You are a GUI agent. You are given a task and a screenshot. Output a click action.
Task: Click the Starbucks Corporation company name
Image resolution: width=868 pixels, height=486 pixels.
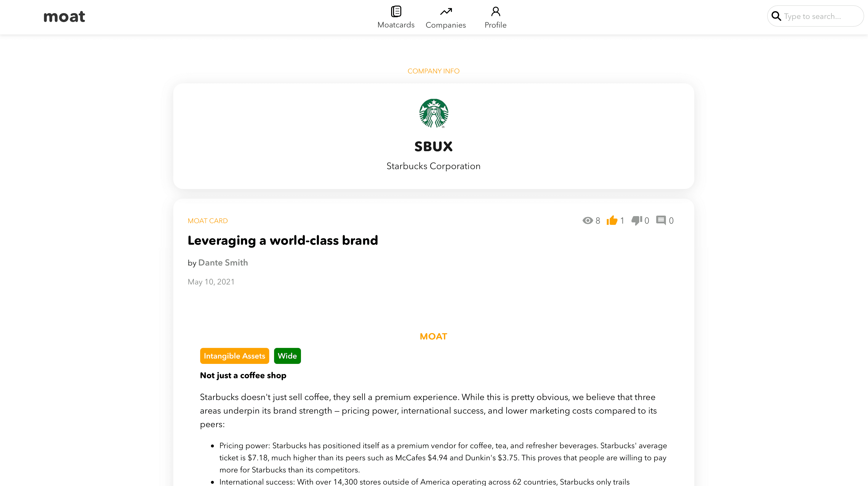[x=434, y=166]
